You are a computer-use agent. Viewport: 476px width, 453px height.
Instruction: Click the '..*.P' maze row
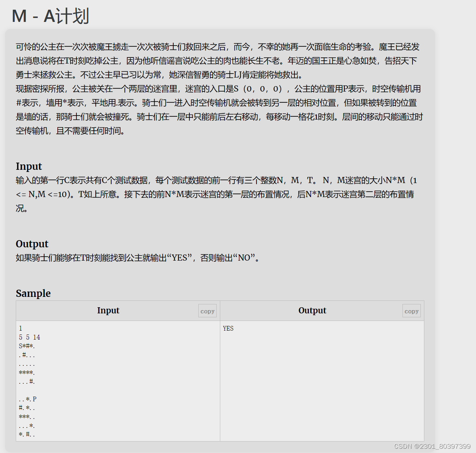28,399
